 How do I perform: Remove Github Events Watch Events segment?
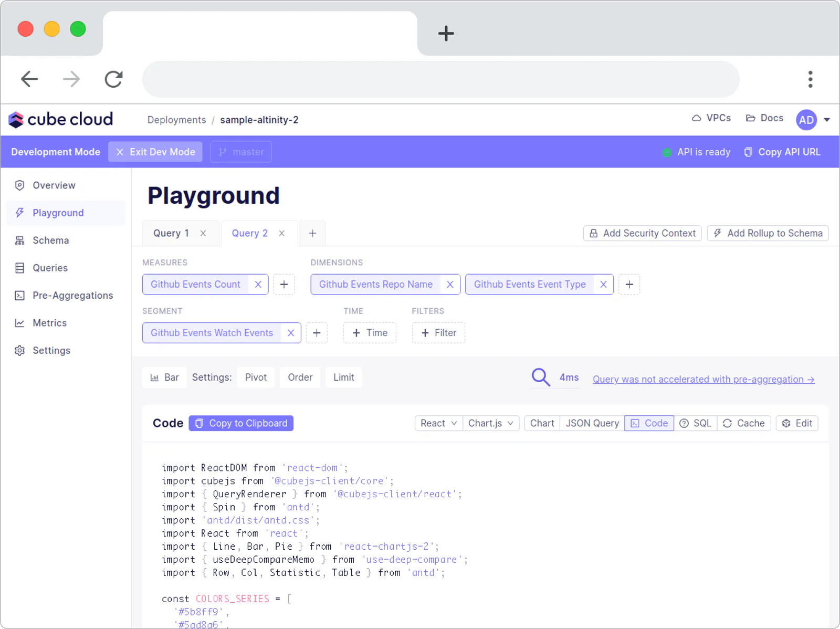(291, 333)
